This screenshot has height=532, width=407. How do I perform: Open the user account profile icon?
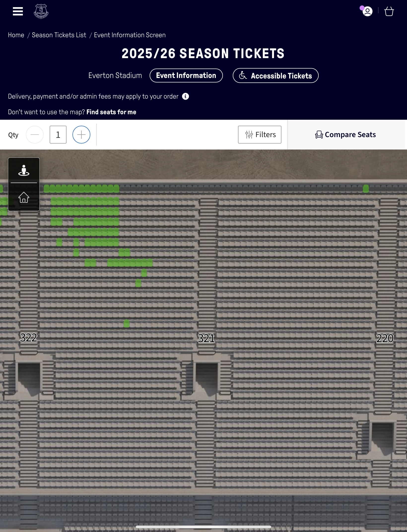[x=367, y=11]
